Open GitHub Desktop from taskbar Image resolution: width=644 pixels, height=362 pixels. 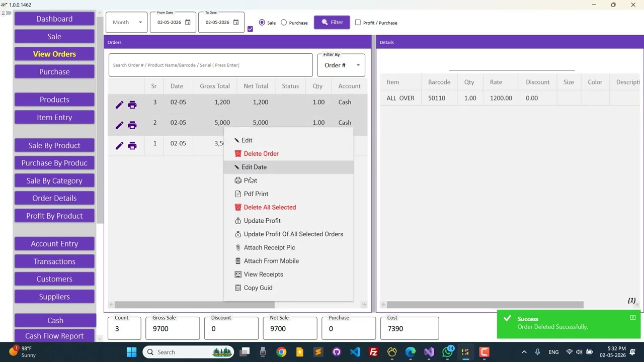tap(337, 352)
